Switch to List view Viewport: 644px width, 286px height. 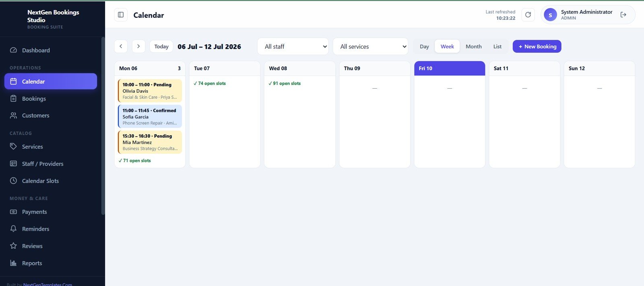tap(497, 46)
